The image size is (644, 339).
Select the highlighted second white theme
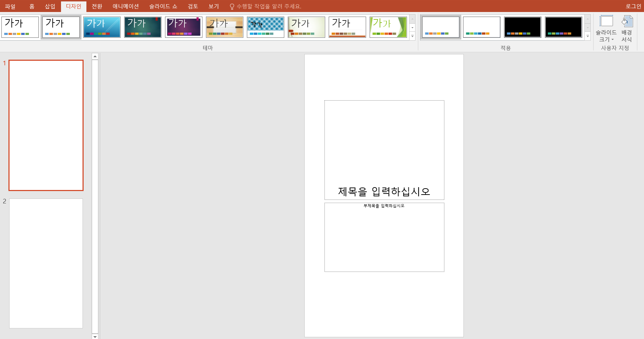pos(61,27)
